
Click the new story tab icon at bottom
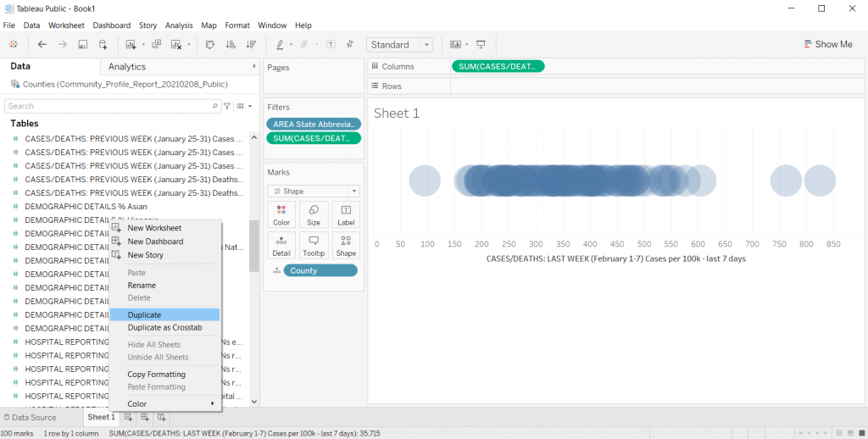(161, 418)
